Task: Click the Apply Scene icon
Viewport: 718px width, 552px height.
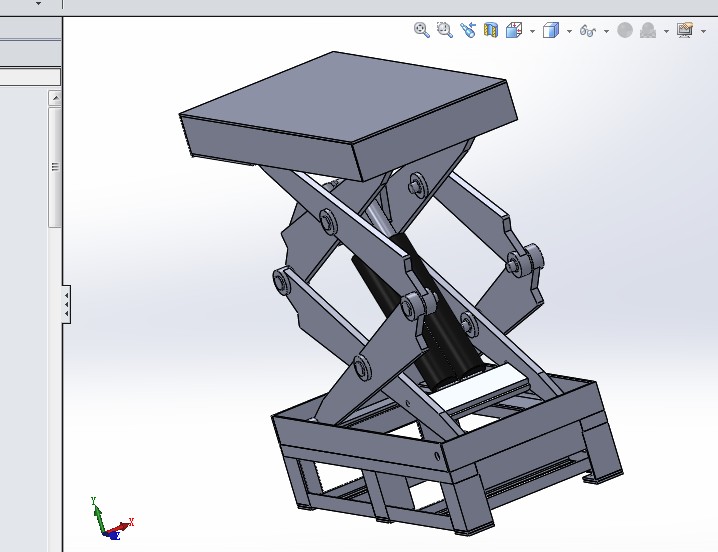Action: (x=648, y=30)
